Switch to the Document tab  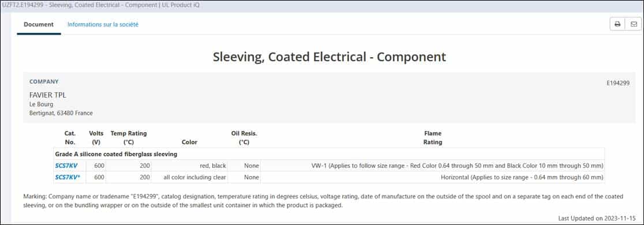click(39, 25)
